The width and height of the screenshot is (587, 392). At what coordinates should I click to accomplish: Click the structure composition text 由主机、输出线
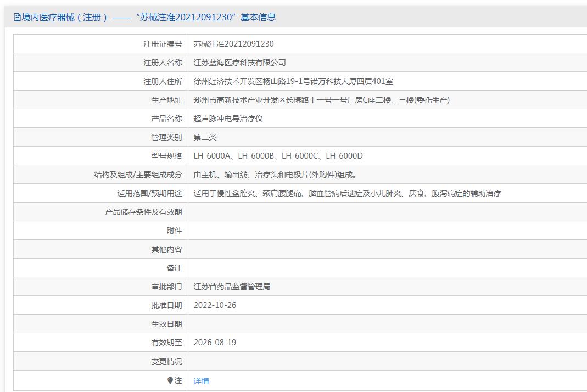point(275,175)
